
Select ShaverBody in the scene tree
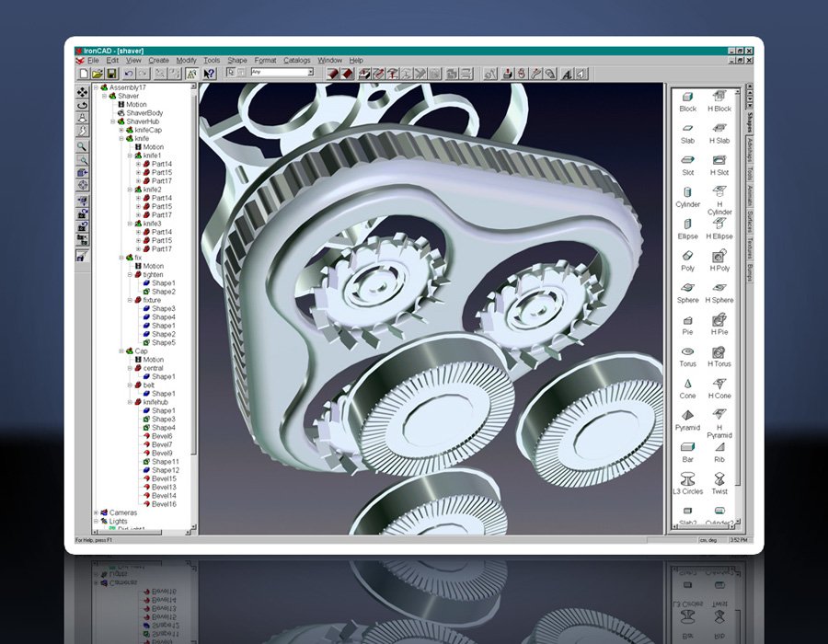(144, 113)
